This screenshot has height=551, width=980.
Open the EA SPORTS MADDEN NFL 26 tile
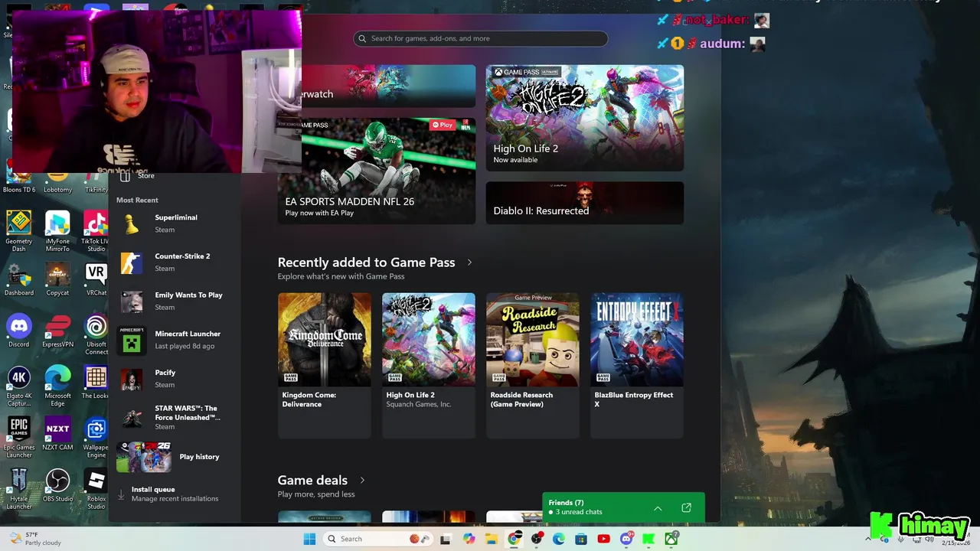(377, 171)
